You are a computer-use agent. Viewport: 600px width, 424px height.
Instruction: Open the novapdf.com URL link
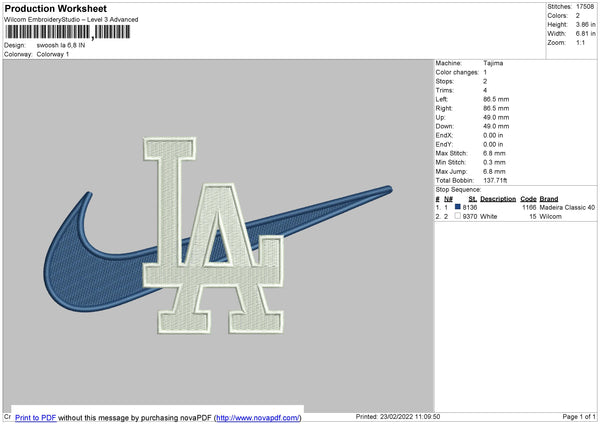[x=258, y=417]
